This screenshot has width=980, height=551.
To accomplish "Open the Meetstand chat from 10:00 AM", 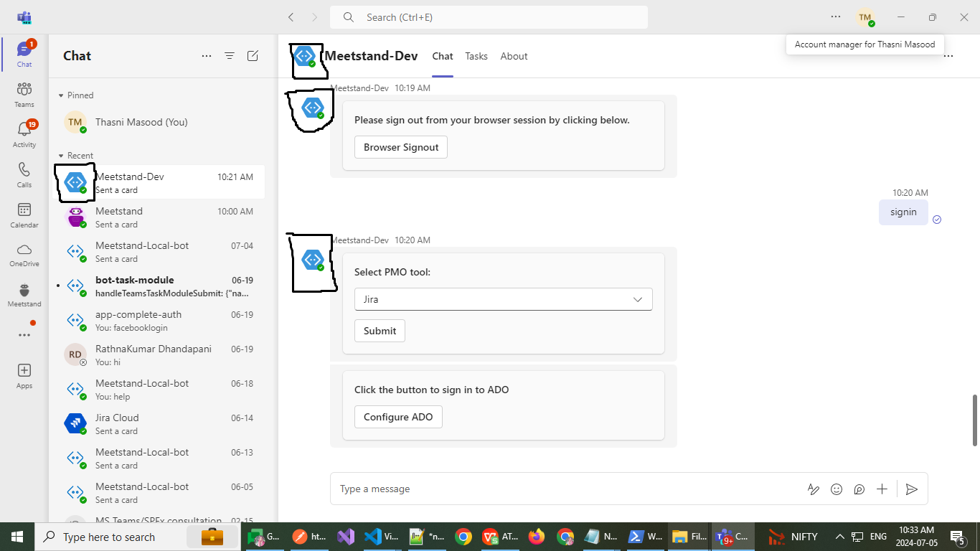I will pyautogui.click(x=157, y=217).
